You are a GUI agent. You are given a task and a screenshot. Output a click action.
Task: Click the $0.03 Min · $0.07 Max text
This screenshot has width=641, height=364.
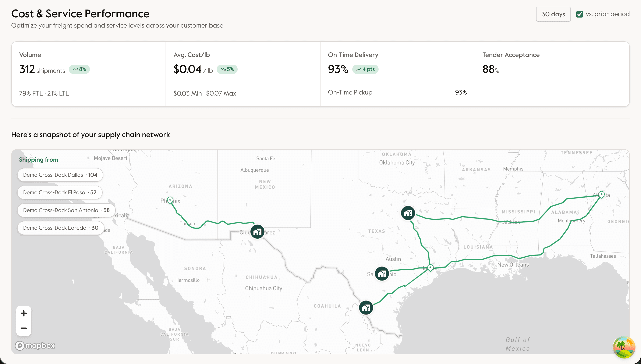tap(205, 93)
